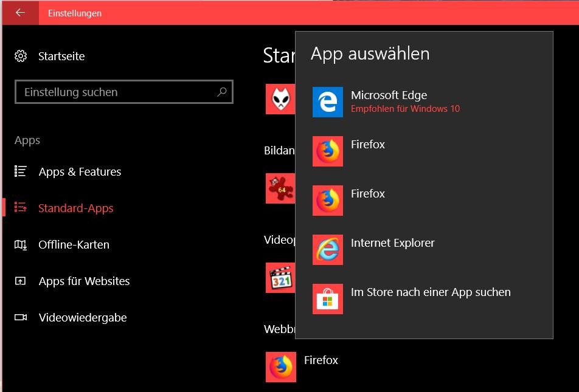Click current web browser Firefox icon below

click(280, 367)
